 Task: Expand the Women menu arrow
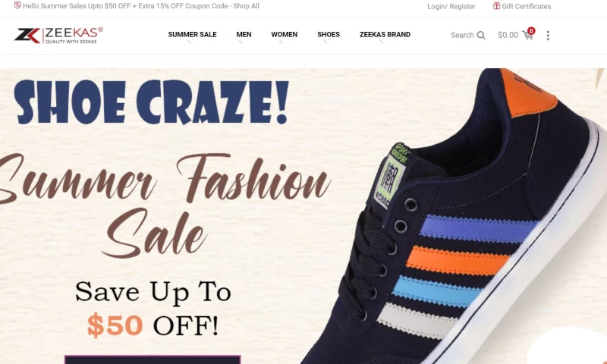click(x=281, y=42)
